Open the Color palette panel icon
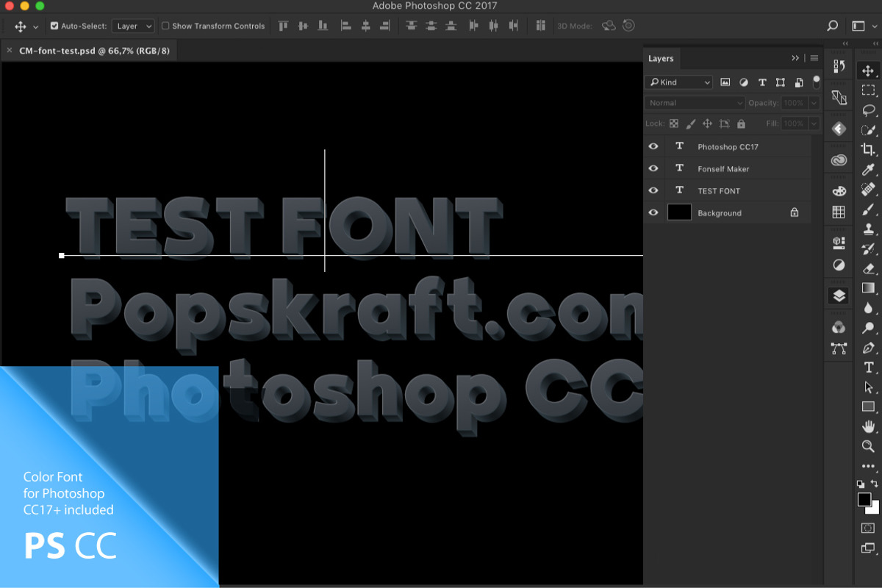The image size is (882, 588). (x=839, y=190)
